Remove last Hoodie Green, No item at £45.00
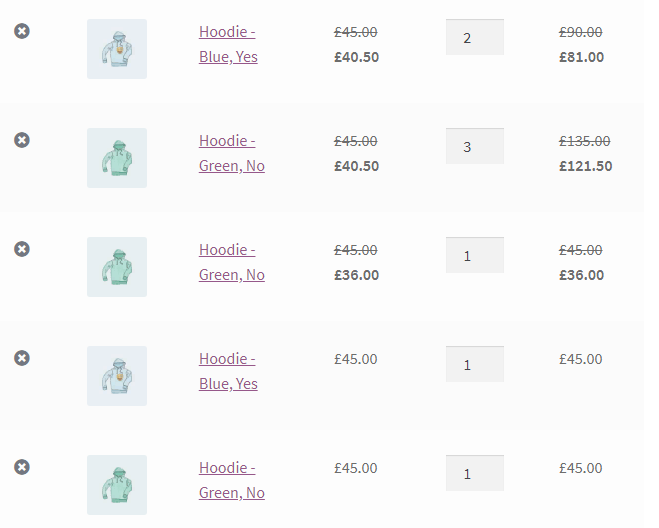Screen dimensions: 659x528 click(22, 467)
